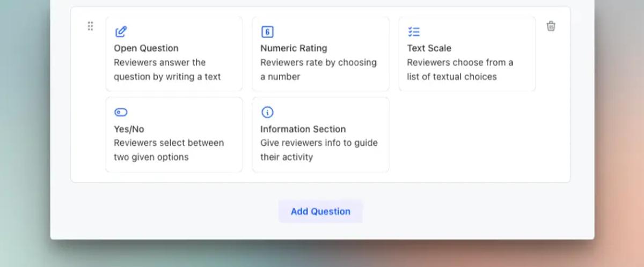Grab the drag handle dots icon

90,26
